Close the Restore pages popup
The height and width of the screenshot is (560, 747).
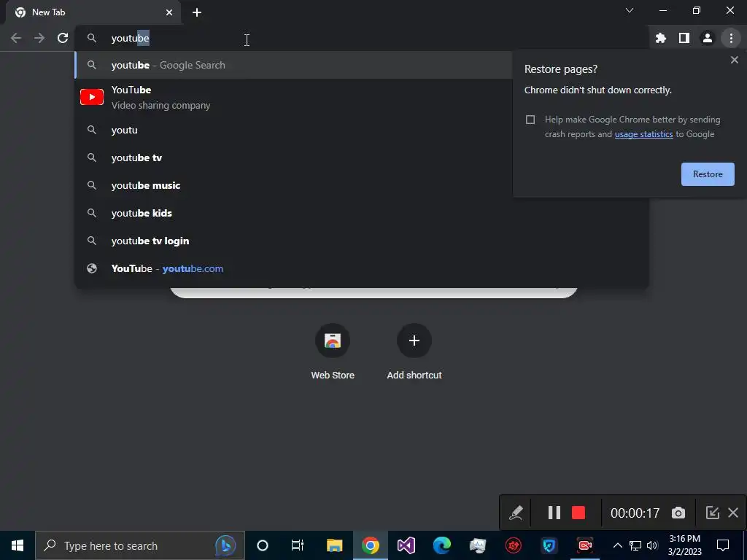pos(734,60)
